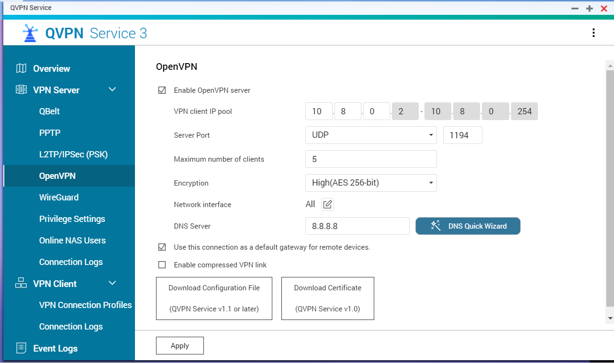This screenshot has height=364, width=614.
Task: Click the 'OpenVPN' page heading
Action: click(177, 66)
